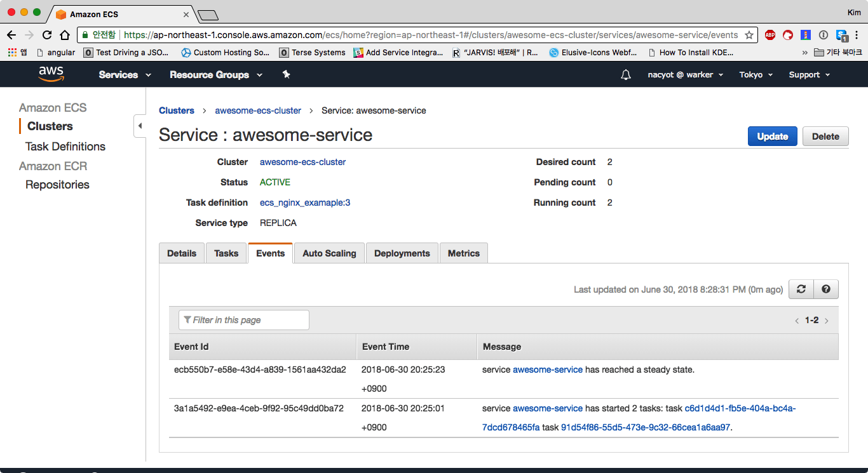Open the Services dropdown menu
This screenshot has width=868, height=473.
coord(125,75)
